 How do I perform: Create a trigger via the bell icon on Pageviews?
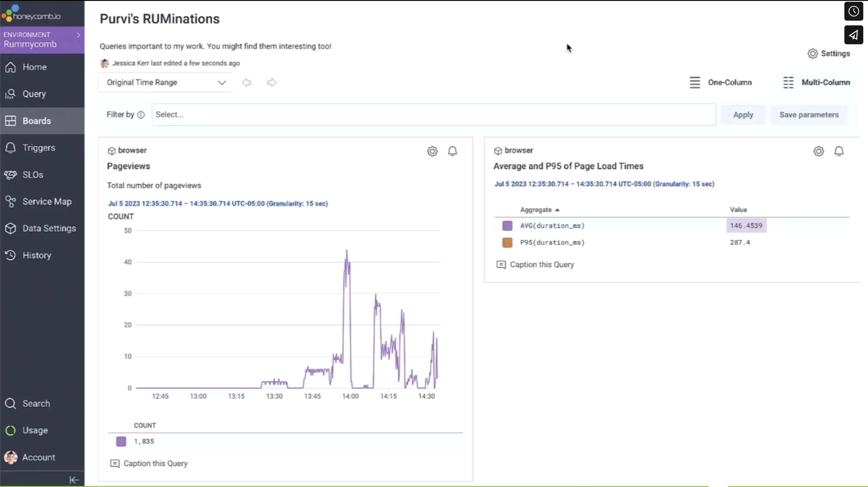pos(453,151)
